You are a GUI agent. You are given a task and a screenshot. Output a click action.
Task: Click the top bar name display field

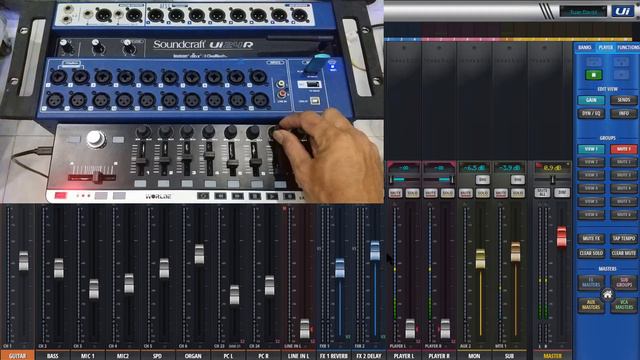click(x=583, y=11)
